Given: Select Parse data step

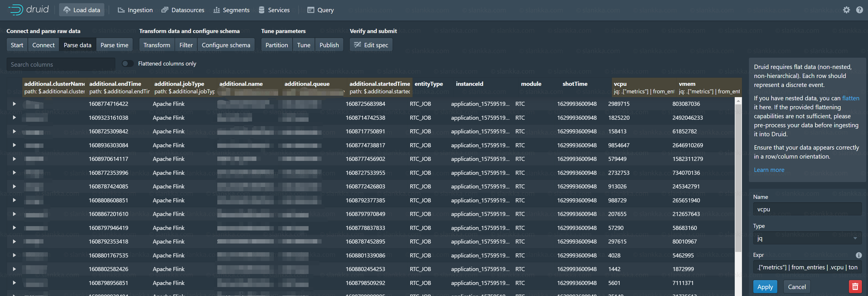Looking at the screenshot, I should 78,45.
